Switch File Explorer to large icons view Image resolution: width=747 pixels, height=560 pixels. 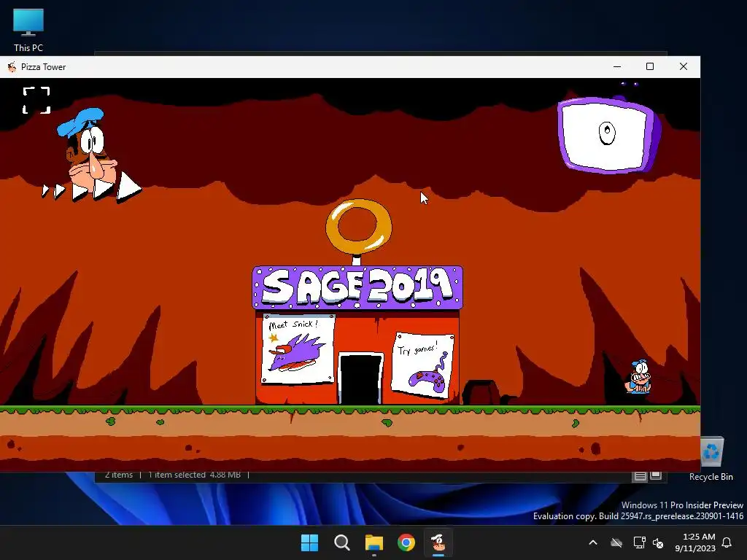point(656,475)
